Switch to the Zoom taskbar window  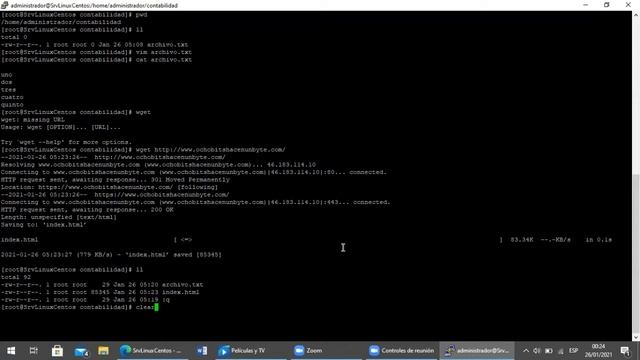[x=326, y=351]
